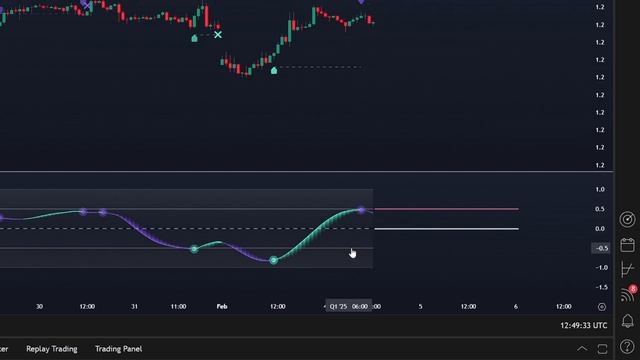Click the 1.0 value on oscillator scale
The width and height of the screenshot is (640, 360).
pyautogui.click(x=600, y=189)
